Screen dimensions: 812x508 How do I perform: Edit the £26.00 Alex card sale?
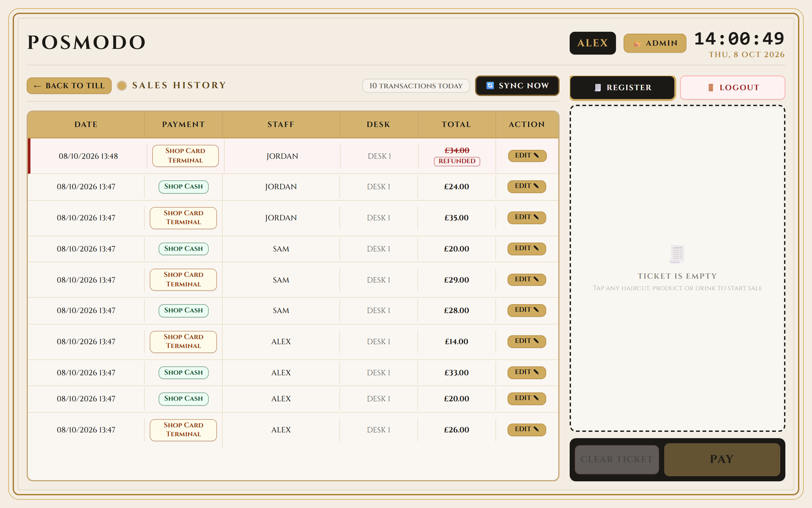527,430
